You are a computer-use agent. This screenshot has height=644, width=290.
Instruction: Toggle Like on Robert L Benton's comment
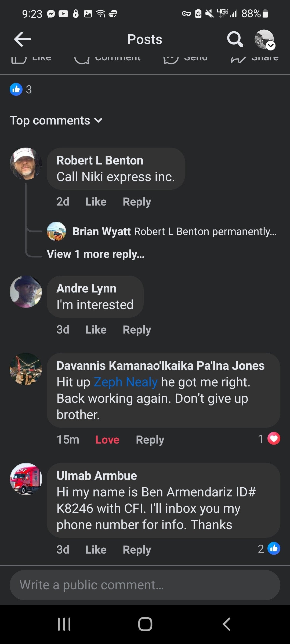pos(96,202)
